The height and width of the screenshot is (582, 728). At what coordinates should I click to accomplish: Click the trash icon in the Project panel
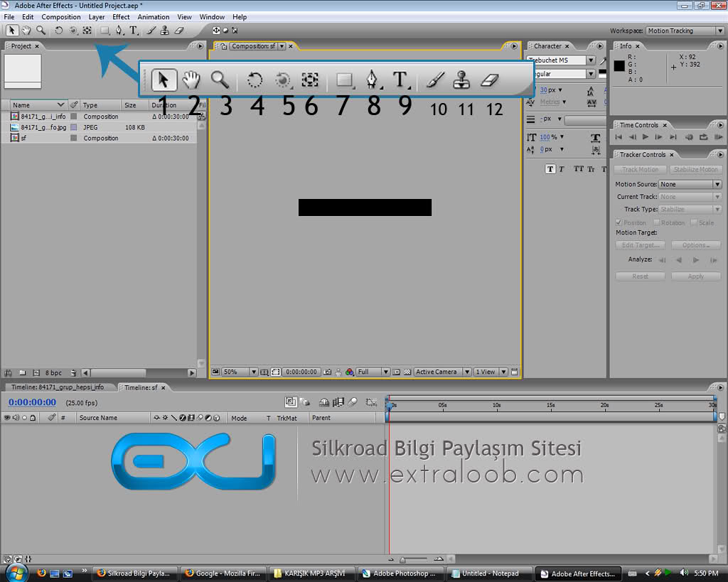[x=73, y=372]
